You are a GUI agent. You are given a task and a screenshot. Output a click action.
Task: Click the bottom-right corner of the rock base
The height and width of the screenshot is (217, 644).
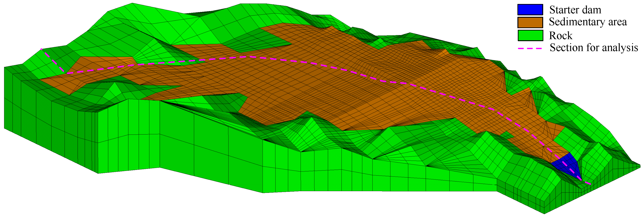(544, 213)
